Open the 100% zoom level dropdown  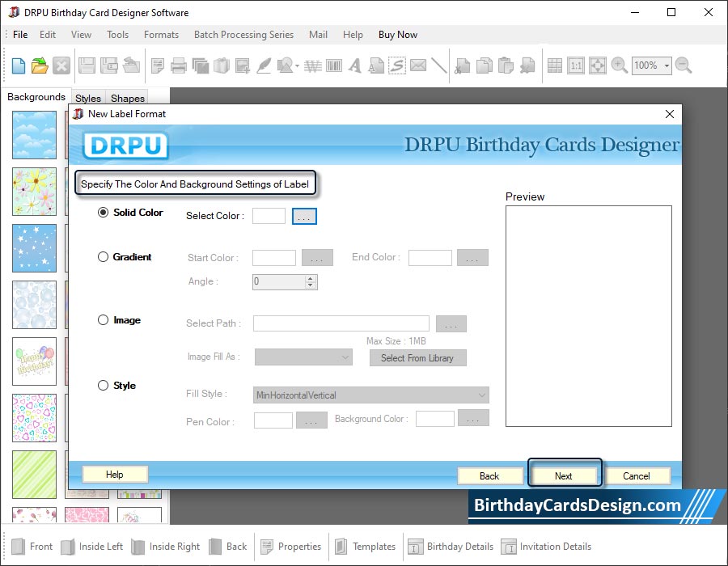pos(667,65)
